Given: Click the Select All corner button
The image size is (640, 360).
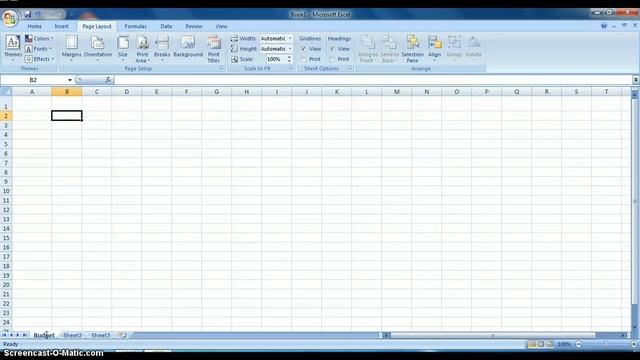Looking at the screenshot, I should coord(6,92).
